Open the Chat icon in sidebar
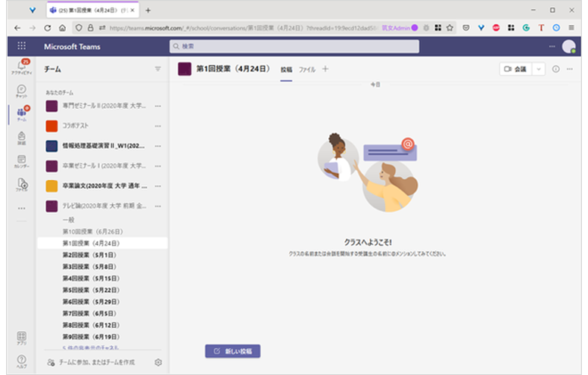Image resolution: width=588 pixels, height=375 pixels. point(22,91)
